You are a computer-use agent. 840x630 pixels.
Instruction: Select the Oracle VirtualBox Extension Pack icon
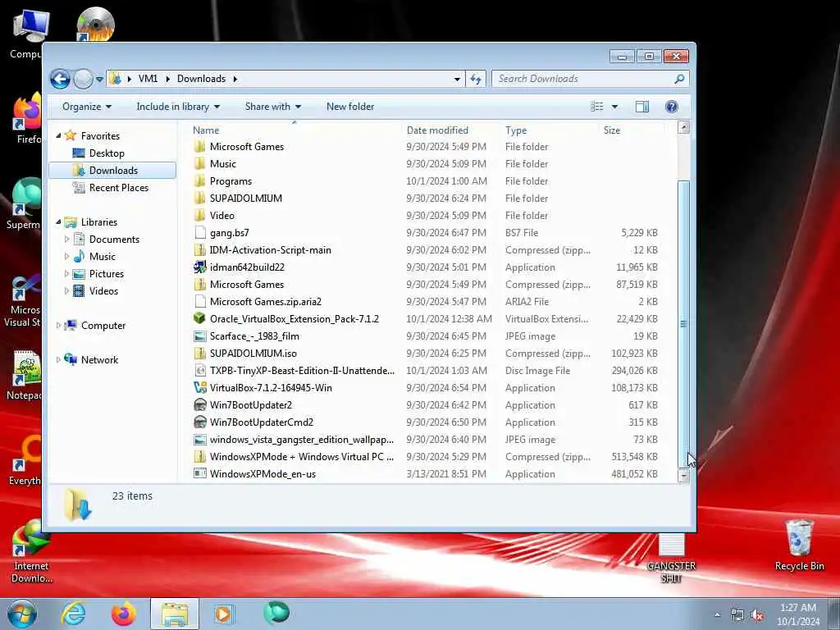tap(200, 319)
